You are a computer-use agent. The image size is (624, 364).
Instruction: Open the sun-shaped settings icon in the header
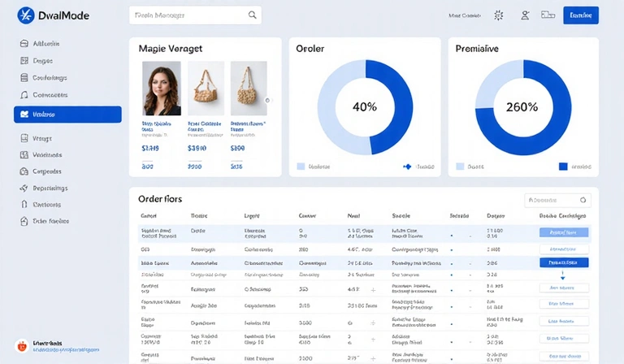[x=499, y=15]
